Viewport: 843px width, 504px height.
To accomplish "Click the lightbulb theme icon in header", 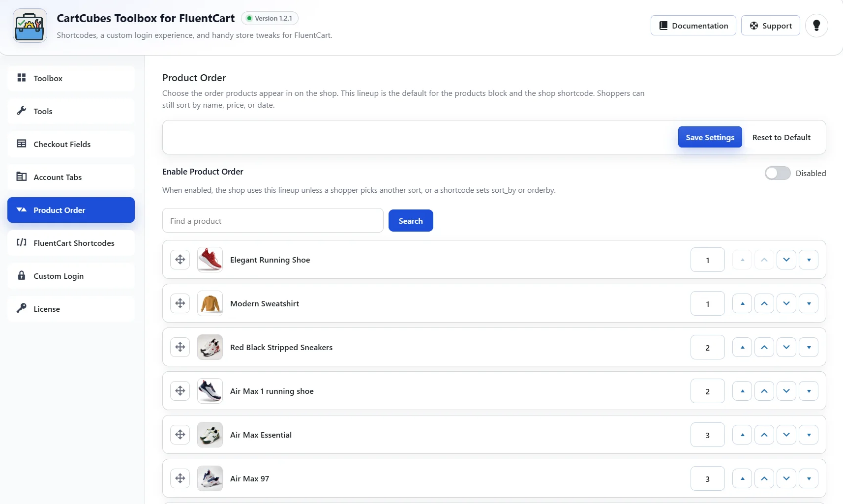I will click(816, 26).
